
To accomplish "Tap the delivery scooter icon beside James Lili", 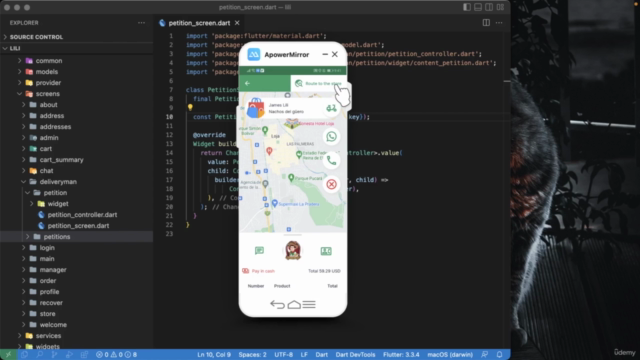I will point(331,108).
